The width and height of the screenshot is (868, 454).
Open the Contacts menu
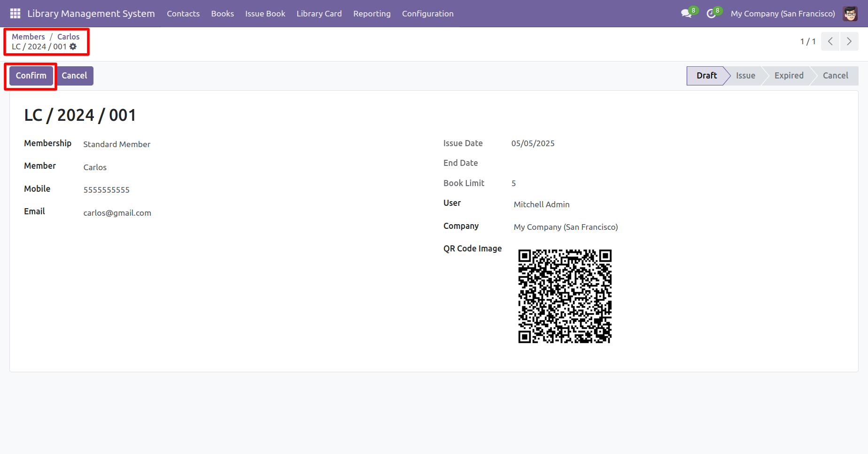(x=183, y=14)
